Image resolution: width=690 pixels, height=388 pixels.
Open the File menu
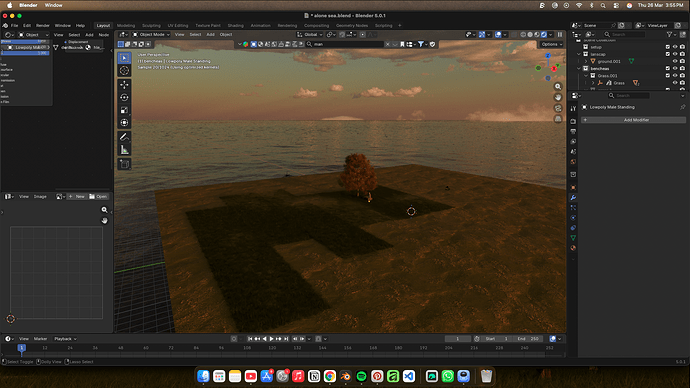click(15, 26)
